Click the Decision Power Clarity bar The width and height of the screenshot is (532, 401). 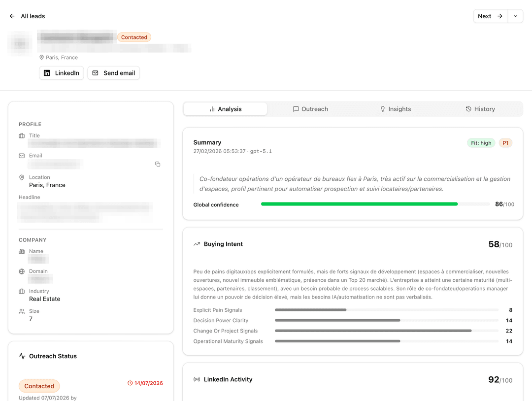coord(387,320)
